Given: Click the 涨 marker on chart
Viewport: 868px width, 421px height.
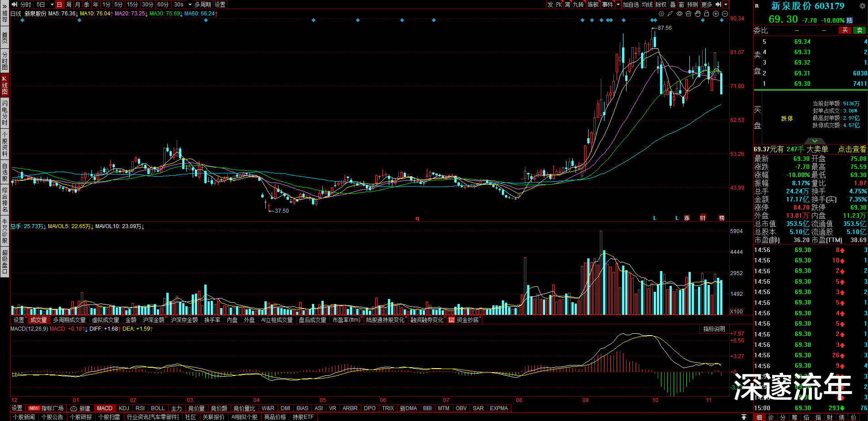Looking at the screenshot, I should pos(687,218).
